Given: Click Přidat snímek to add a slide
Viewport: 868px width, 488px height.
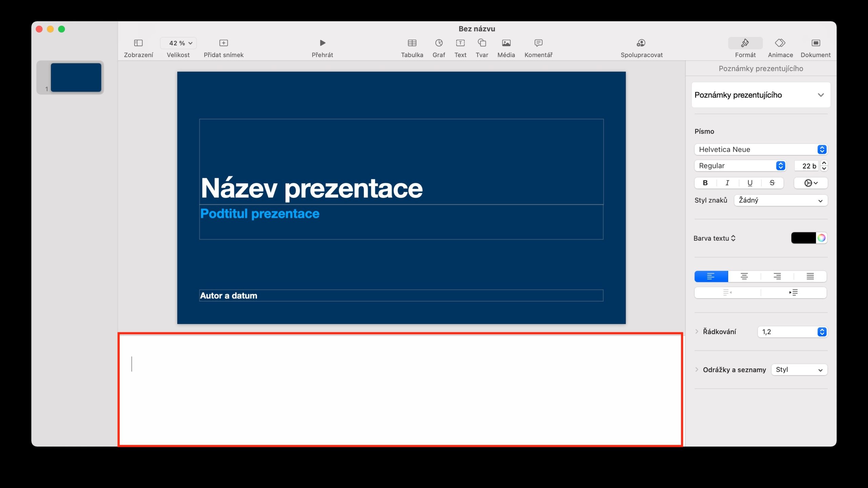Looking at the screenshot, I should [223, 43].
